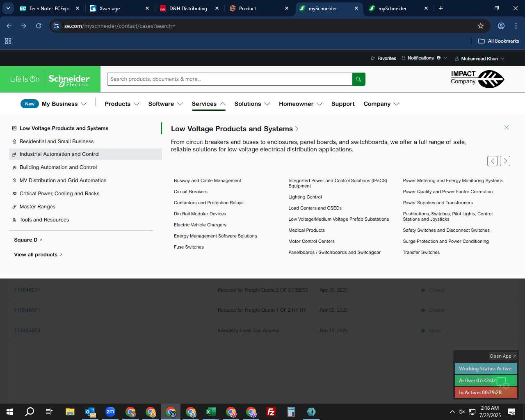Open the taskbar notification center icon
The height and width of the screenshot is (420, 525).
tap(511, 412)
